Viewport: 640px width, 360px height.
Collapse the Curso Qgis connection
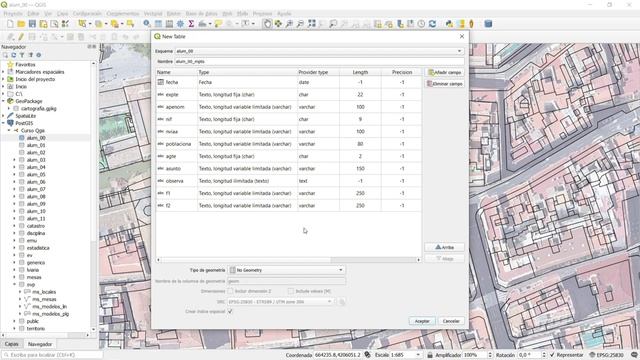(x=9, y=131)
